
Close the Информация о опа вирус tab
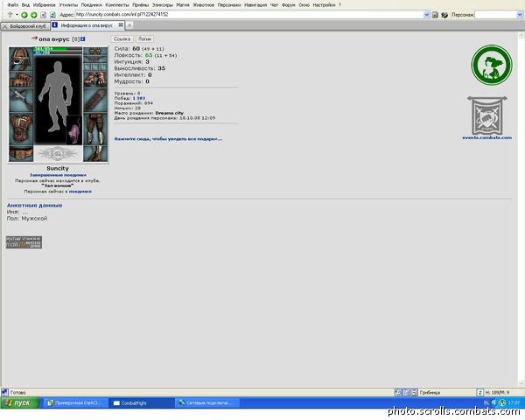coord(121,25)
